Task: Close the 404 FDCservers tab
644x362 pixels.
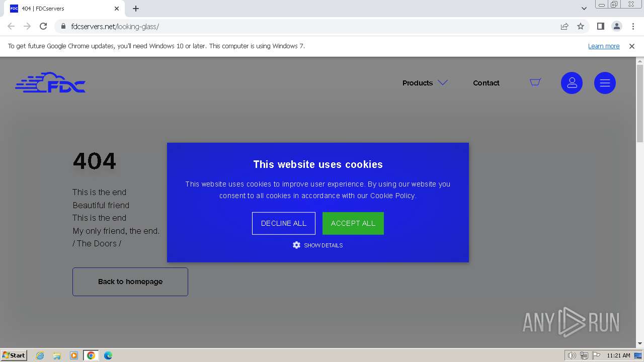Action: coord(117,9)
